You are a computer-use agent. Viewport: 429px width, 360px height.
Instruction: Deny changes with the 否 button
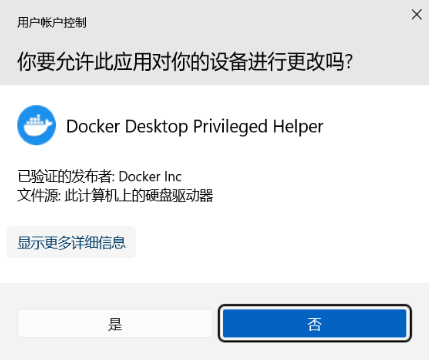pyautogui.click(x=315, y=324)
